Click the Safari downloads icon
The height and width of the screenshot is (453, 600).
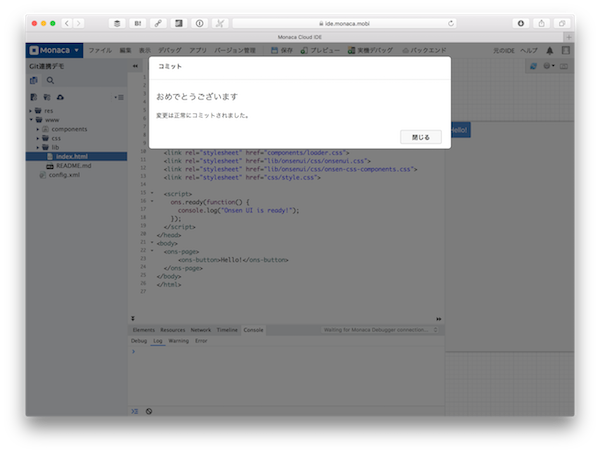(x=521, y=23)
